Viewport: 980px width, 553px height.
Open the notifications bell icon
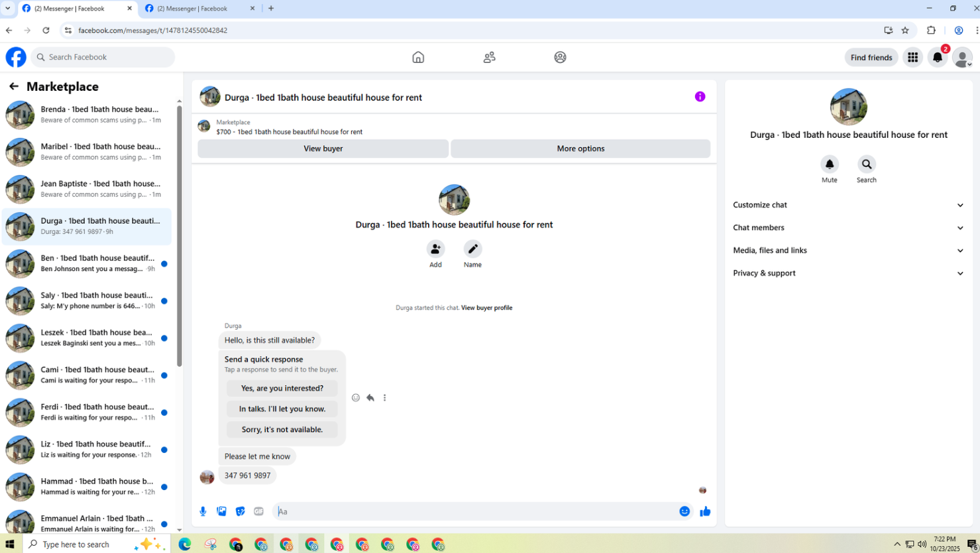coord(938,58)
